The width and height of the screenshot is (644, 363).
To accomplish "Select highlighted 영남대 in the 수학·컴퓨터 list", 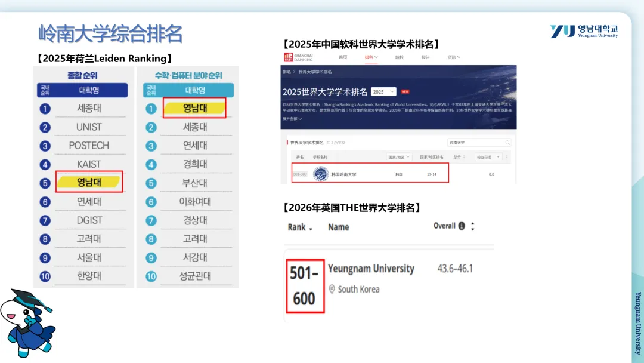I will tap(194, 108).
